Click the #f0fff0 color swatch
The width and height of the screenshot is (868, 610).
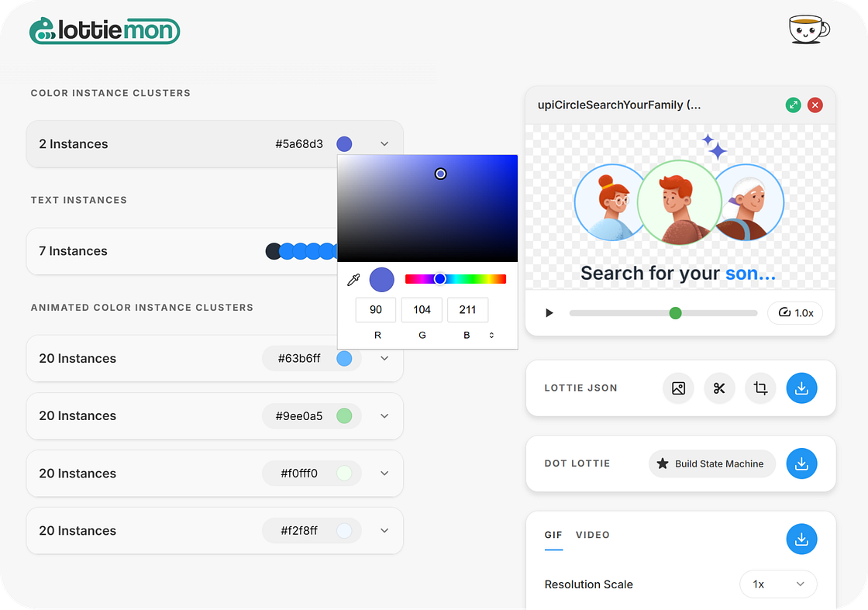[x=344, y=474]
